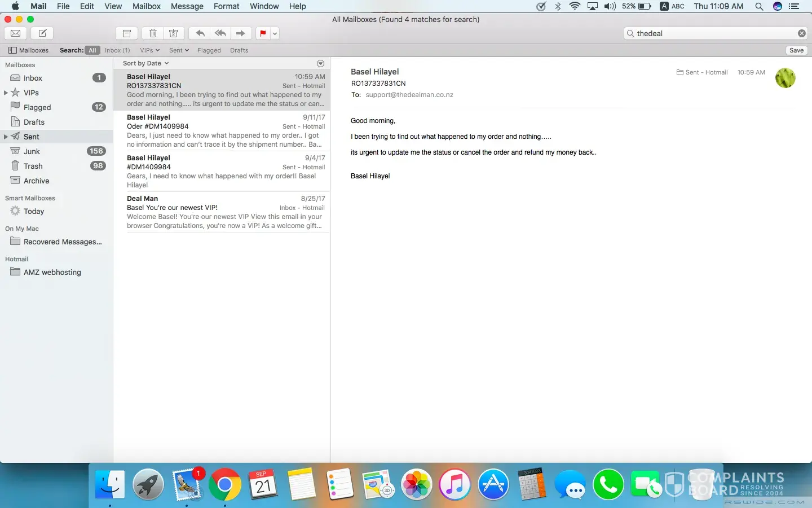This screenshot has width=812, height=508.
Task: Expand the Sent mailbox disclosure triangle
Action: 6,137
